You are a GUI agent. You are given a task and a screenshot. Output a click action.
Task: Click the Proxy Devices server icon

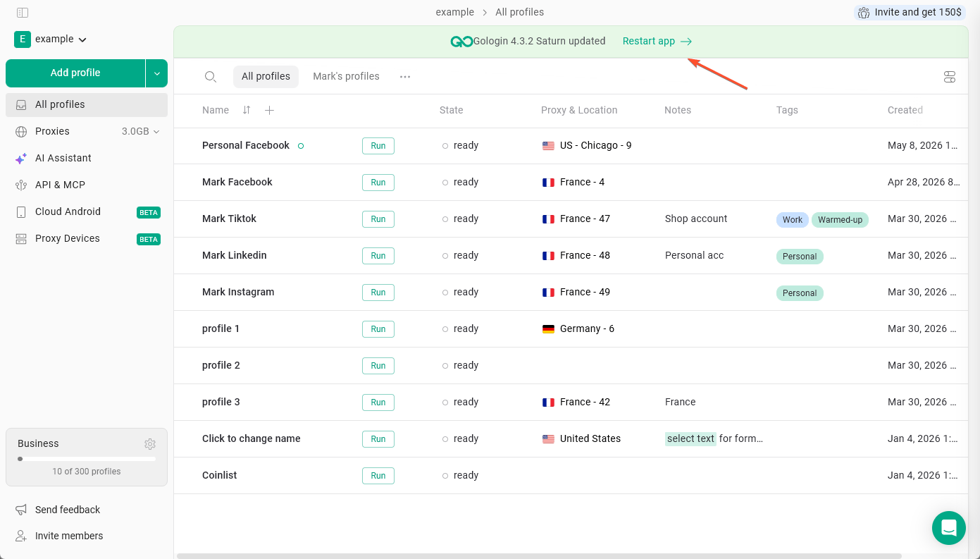[21, 238]
